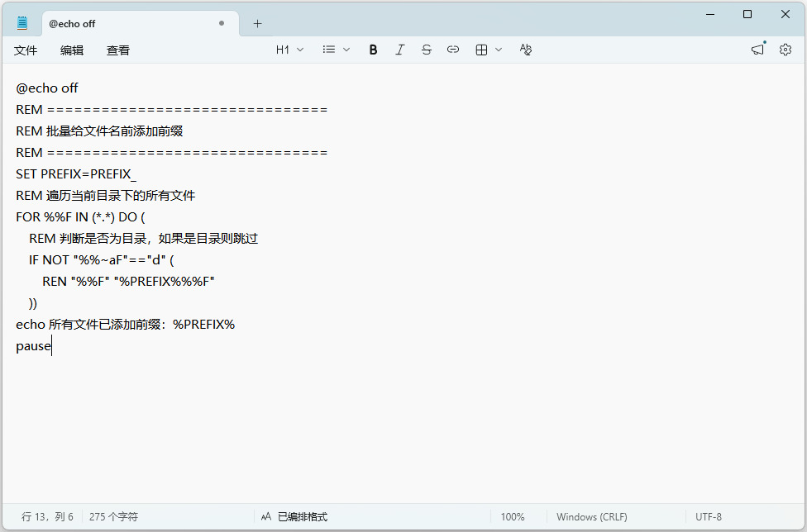The width and height of the screenshot is (807, 532).
Task: Click the 'Windows (CRLF)' line ending indicator
Action: pyautogui.click(x=592, y=516)
